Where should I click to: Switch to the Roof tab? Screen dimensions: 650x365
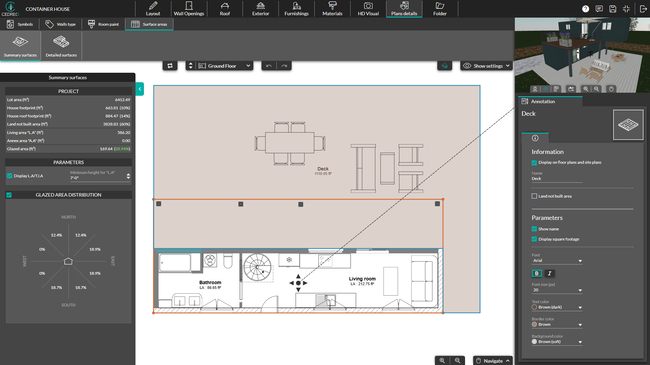225,9
